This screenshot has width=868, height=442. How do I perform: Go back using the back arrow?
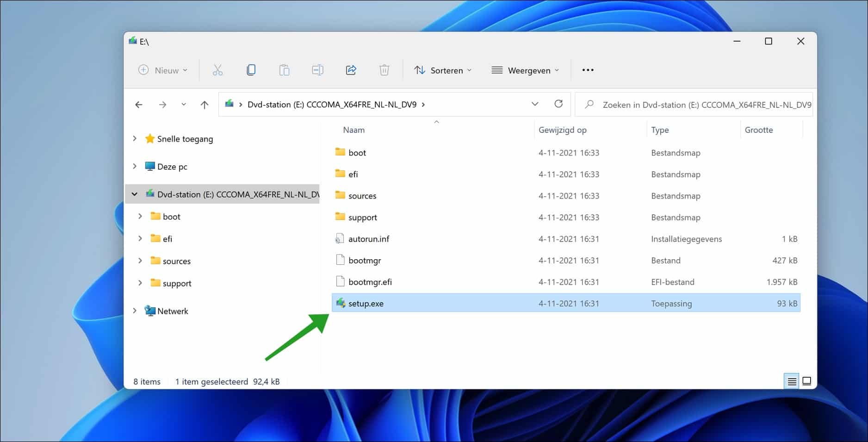click(x=138, y=105)
